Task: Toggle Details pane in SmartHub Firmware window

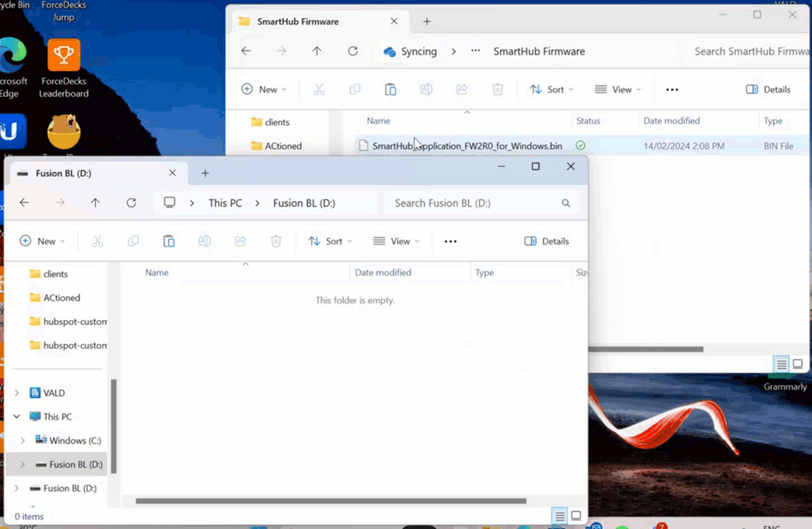Action: [x=768, y=89]
